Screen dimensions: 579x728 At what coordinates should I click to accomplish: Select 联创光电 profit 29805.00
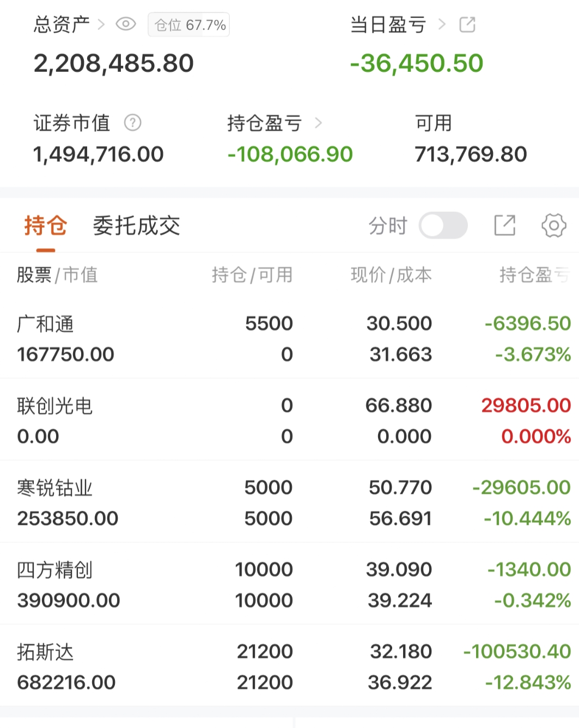pos(526,405)
